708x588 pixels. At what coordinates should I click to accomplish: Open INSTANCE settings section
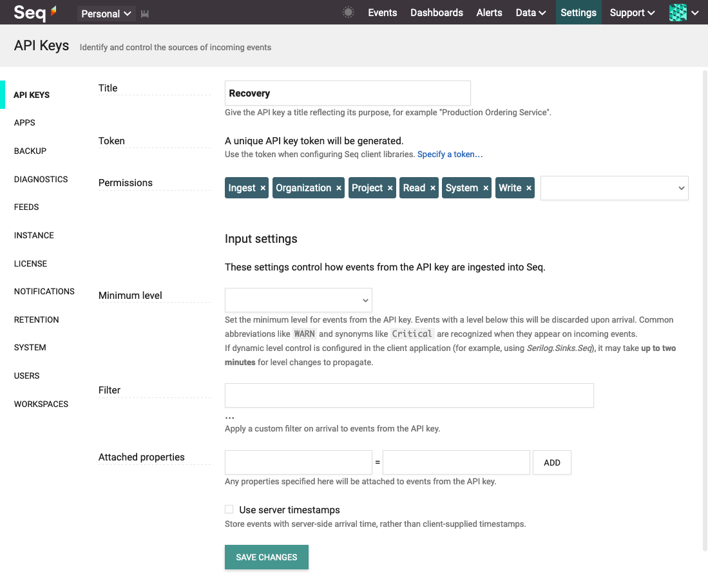(x=34, y=236)
